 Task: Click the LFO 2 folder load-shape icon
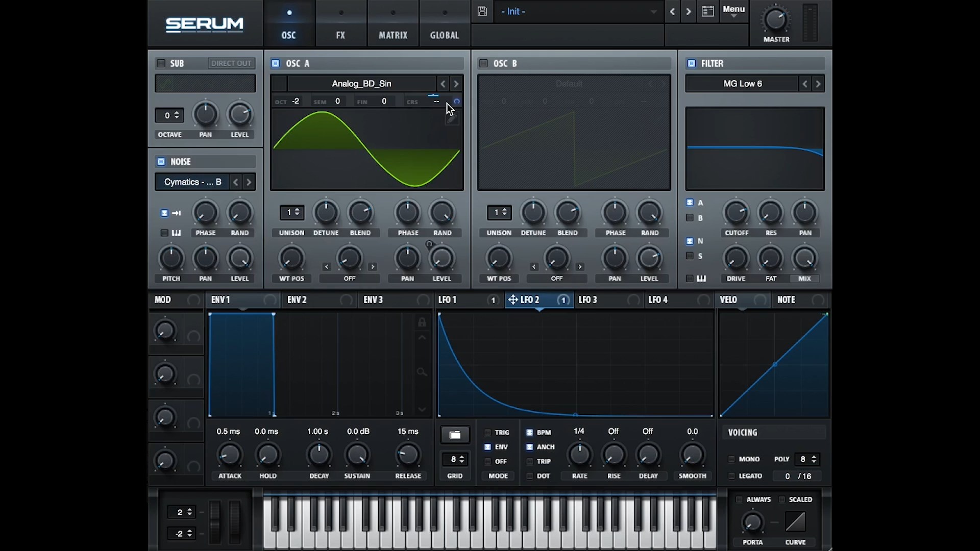455,435
